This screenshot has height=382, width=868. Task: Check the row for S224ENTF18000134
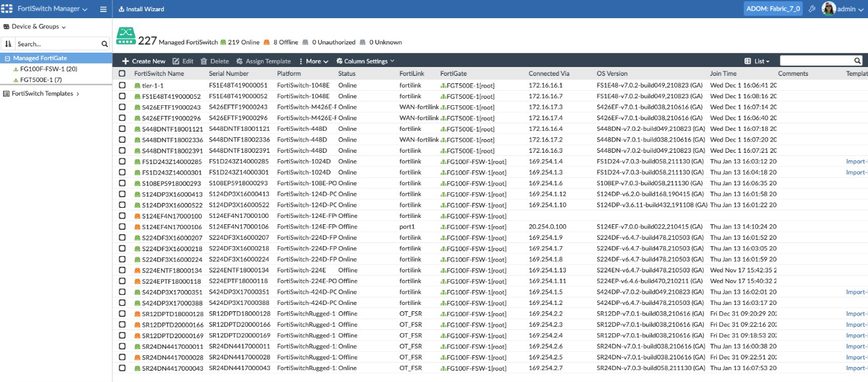[122, 271]
